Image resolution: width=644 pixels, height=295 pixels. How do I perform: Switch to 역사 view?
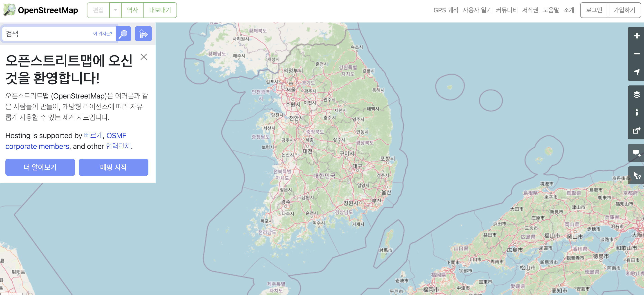tap(132, 10)
